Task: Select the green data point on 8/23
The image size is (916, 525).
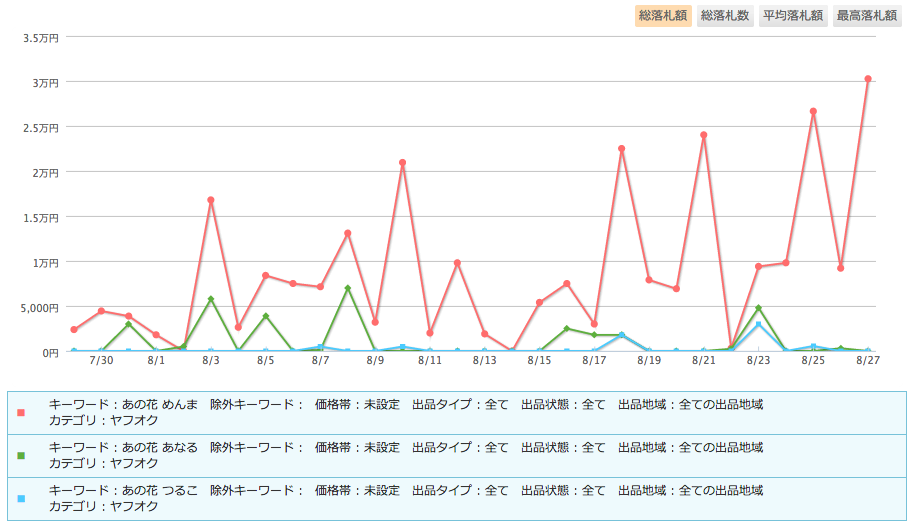Action: (759, 308)
